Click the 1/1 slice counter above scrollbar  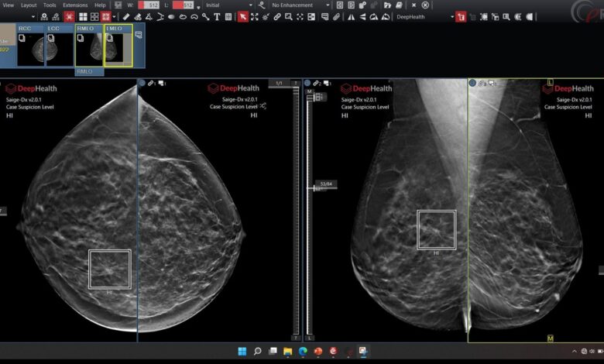point(279,83)
